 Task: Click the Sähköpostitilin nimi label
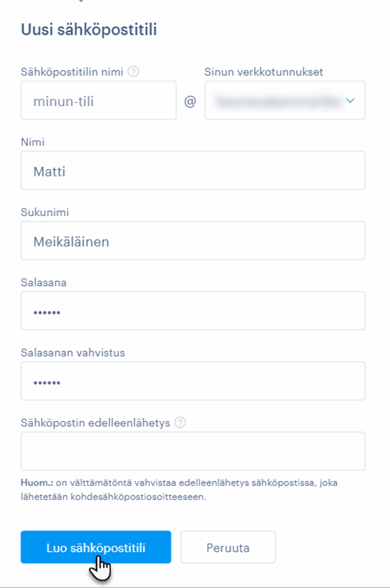tap(72, 71)
